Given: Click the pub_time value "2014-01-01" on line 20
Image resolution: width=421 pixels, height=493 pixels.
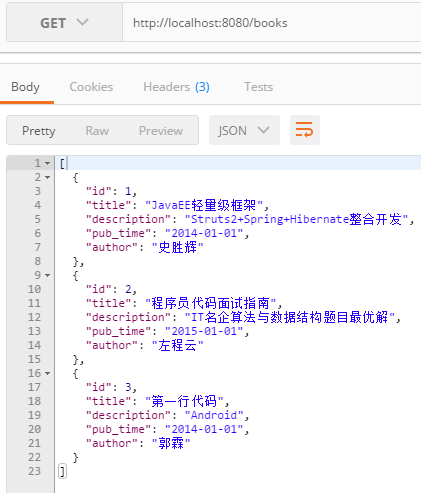Looking at the screenshot, I should coord(204,429).
